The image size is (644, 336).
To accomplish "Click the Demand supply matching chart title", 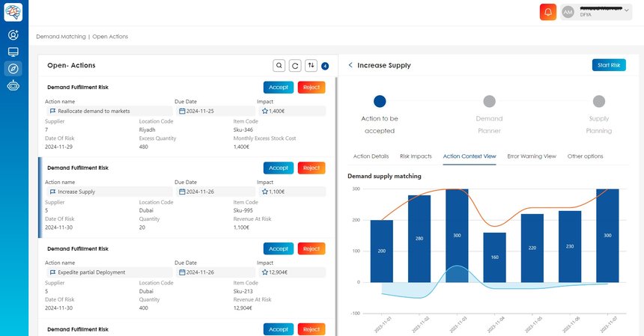I will pos(384,176).
